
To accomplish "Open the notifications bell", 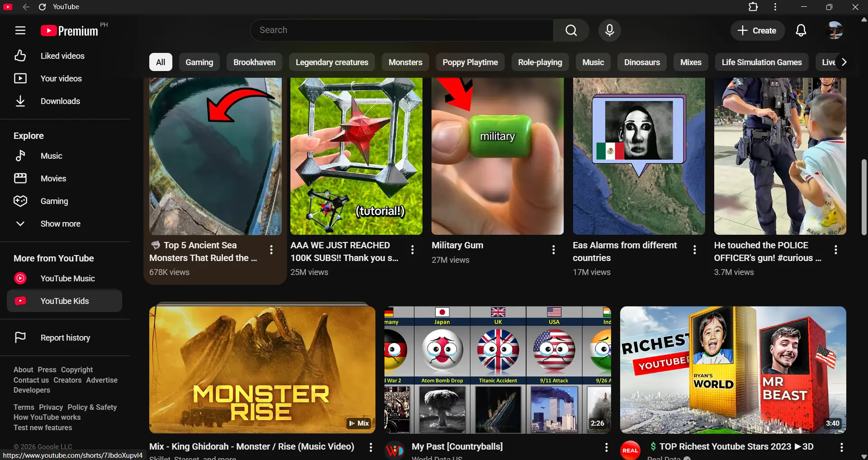I will coord(801,30).
